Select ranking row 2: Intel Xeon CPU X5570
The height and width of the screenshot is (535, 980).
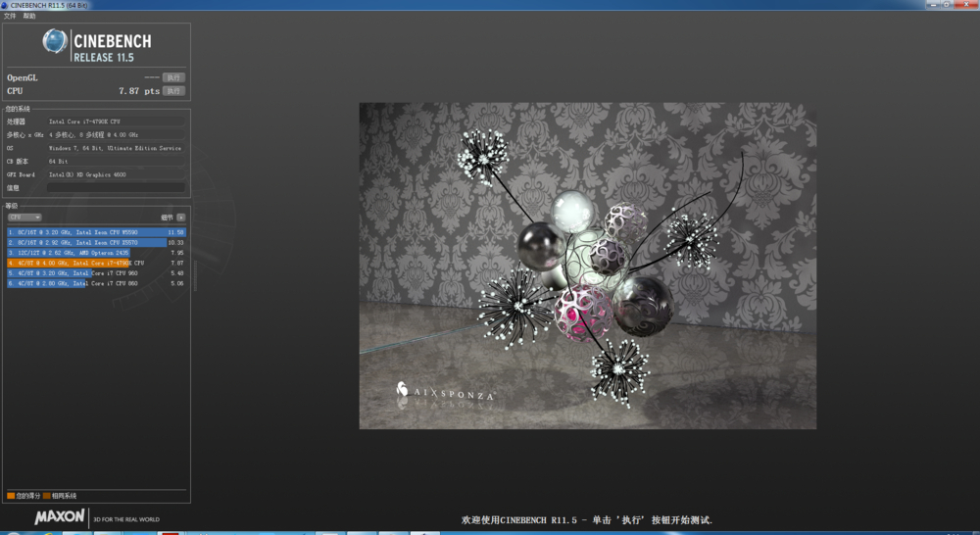pos(96,242)
